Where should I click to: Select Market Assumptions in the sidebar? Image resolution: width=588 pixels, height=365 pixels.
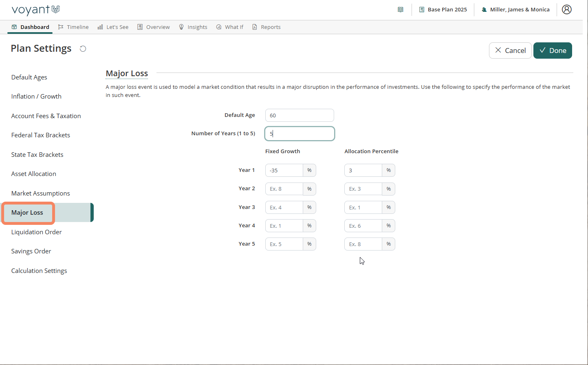pos(40,193)
